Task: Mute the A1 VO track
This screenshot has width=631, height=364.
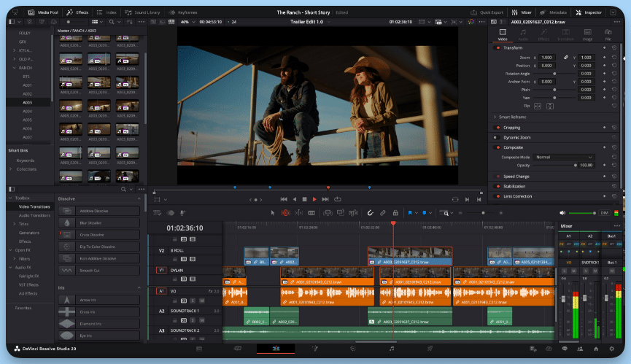Action: click(202, 301)
